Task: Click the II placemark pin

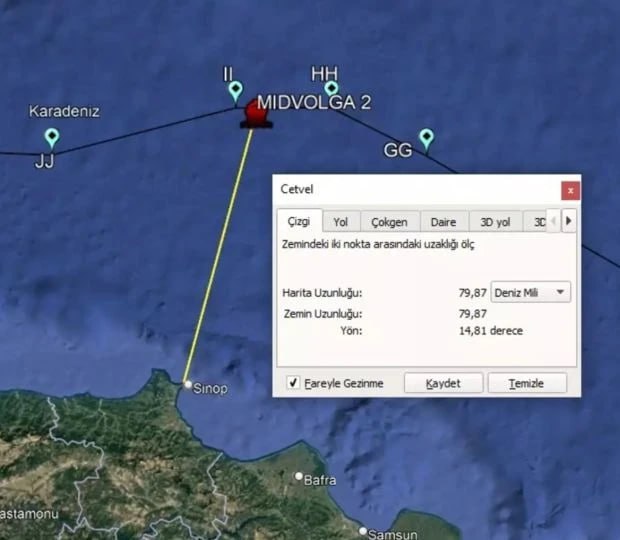Action: pos(236,91)
